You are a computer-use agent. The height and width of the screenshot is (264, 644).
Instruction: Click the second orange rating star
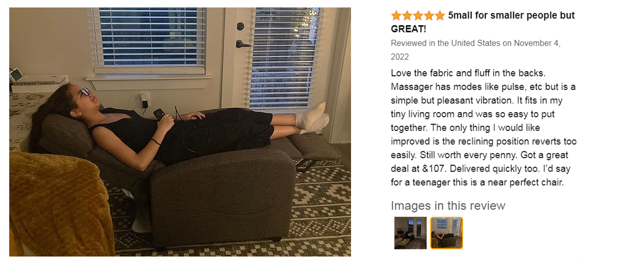(x=407, y=16)
